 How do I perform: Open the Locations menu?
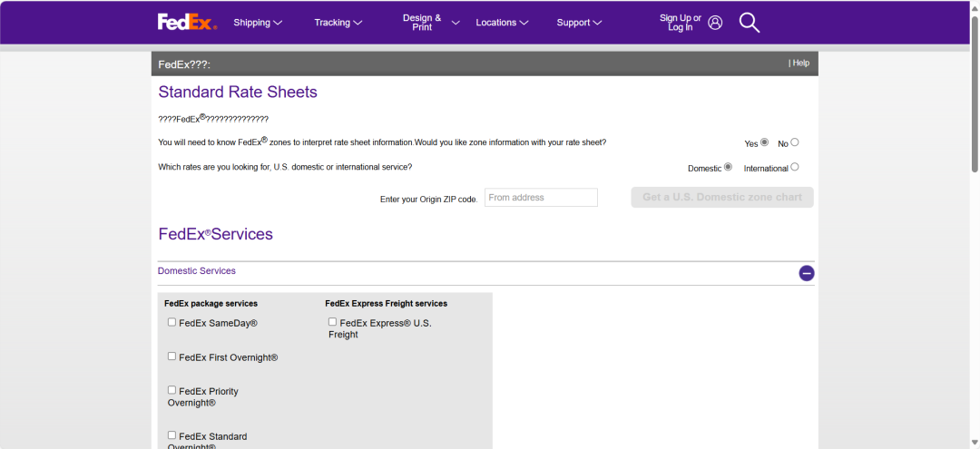pos(503,23)
